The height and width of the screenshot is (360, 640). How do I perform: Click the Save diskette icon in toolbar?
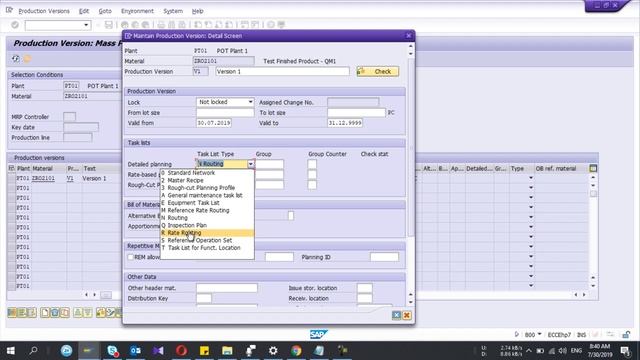pyautogui.click(x=109, y=25)
